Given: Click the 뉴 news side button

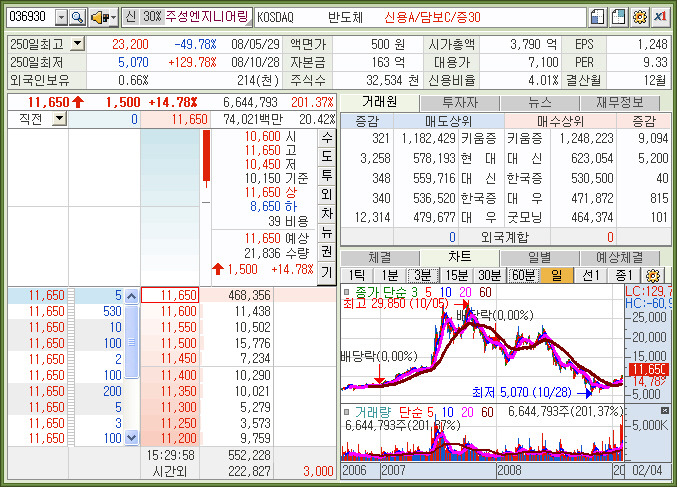Looking at the screenshot, I should coord(326,233).
